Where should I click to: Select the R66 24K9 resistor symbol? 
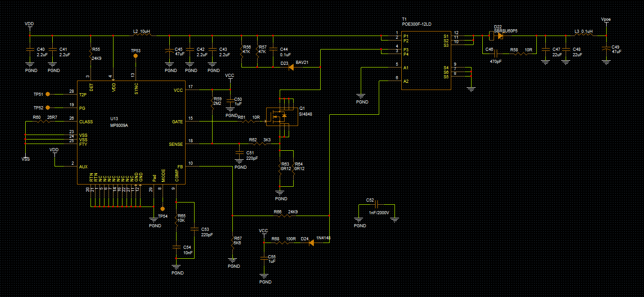coord(284,216)
